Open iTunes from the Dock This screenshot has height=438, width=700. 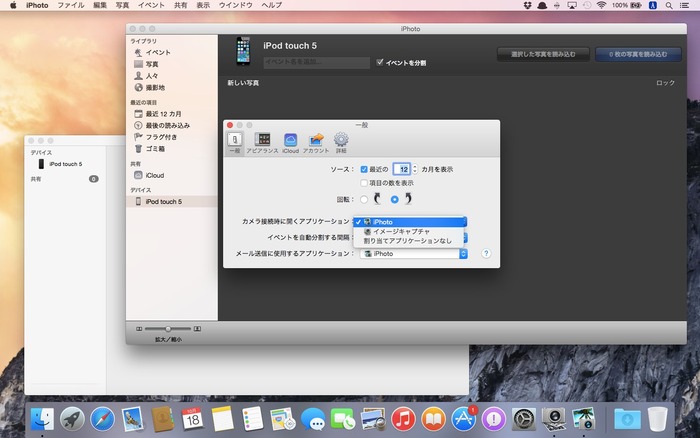(403, 419)
